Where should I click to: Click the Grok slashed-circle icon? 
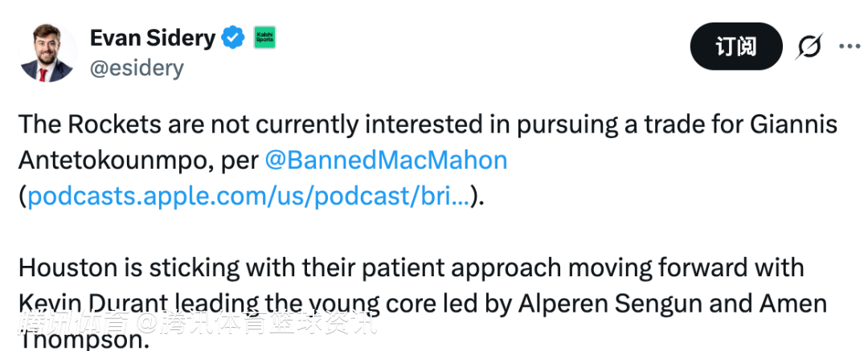coord(809,47)
